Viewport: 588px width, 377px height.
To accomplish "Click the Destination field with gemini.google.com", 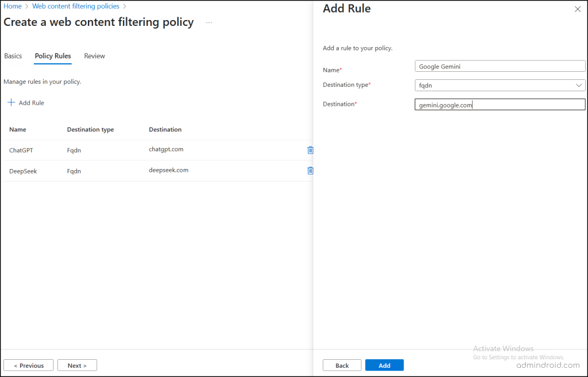I will (500, 105).
